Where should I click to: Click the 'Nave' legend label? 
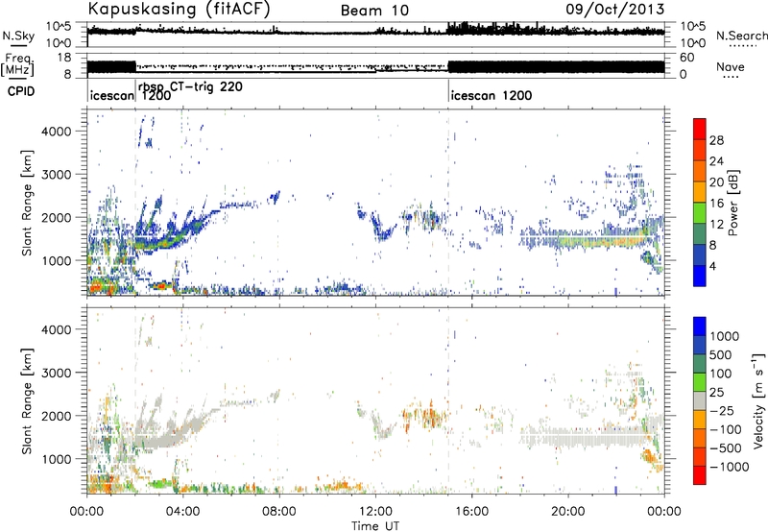[x=731, y=66]
